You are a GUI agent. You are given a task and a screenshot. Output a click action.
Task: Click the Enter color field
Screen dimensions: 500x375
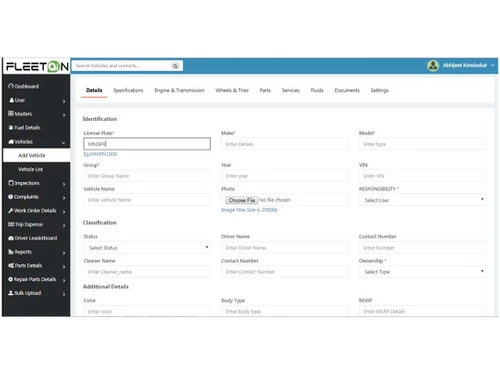point(147,311)
